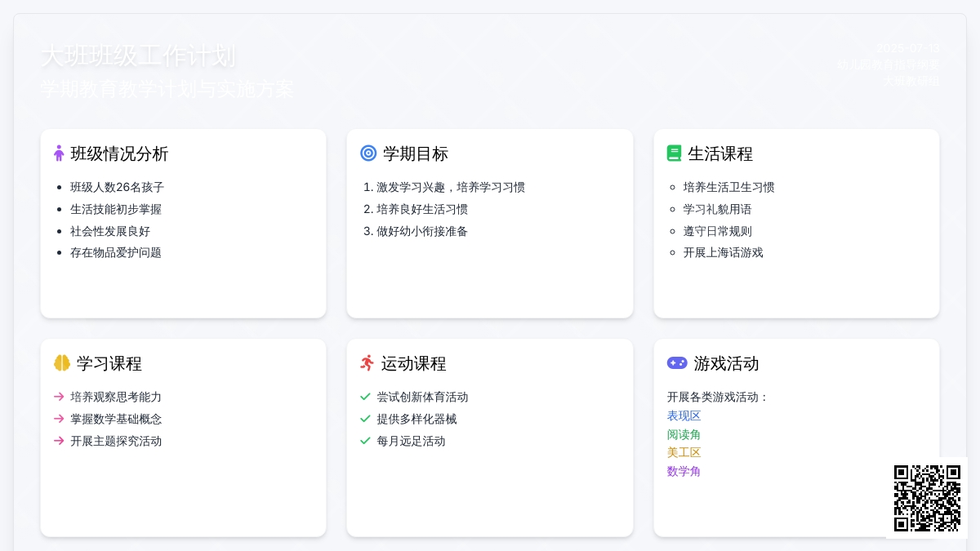Screen dimensions: 980x551
Task: Select the 数学角 link
Action: (684, 471)
